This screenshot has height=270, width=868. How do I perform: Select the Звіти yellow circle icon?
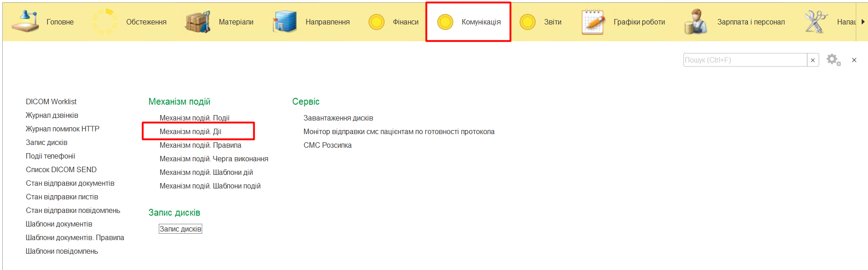527,22
